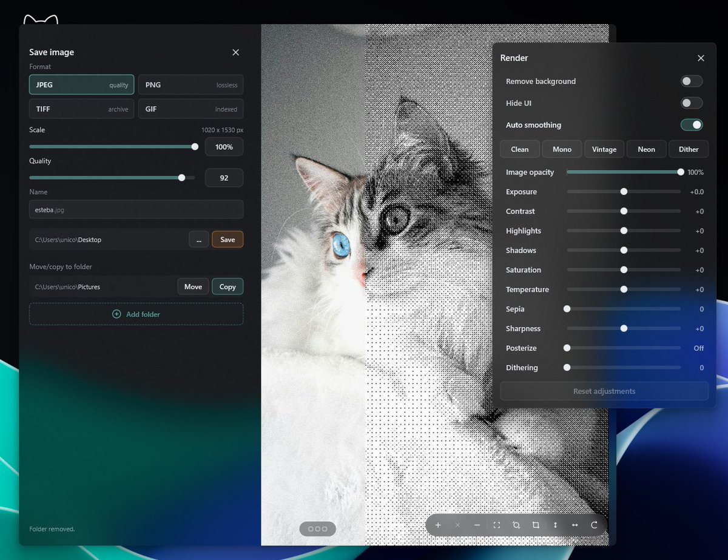Click the Saturation slider handle
This screenshot has height=560, width=728.
tap(624, 270)
